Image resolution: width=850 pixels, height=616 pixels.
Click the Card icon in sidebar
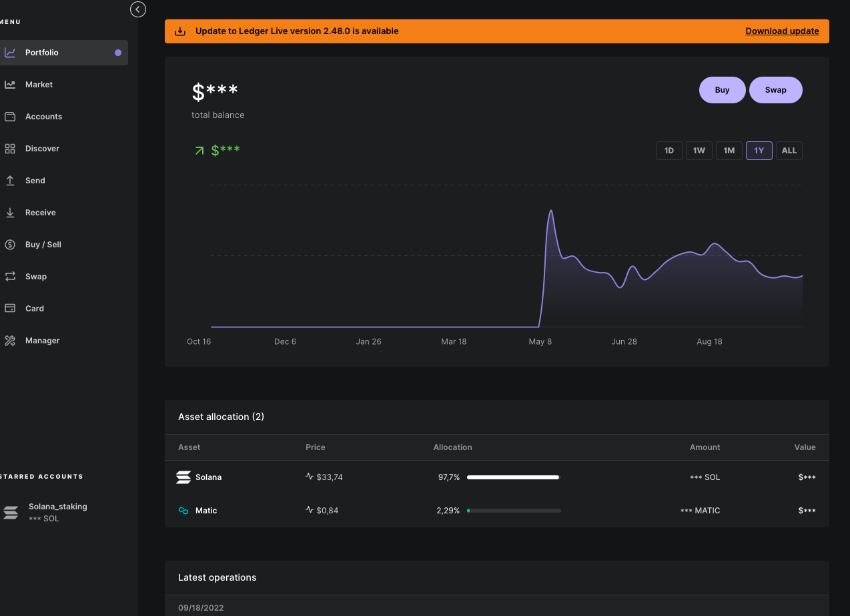(10, 309)
